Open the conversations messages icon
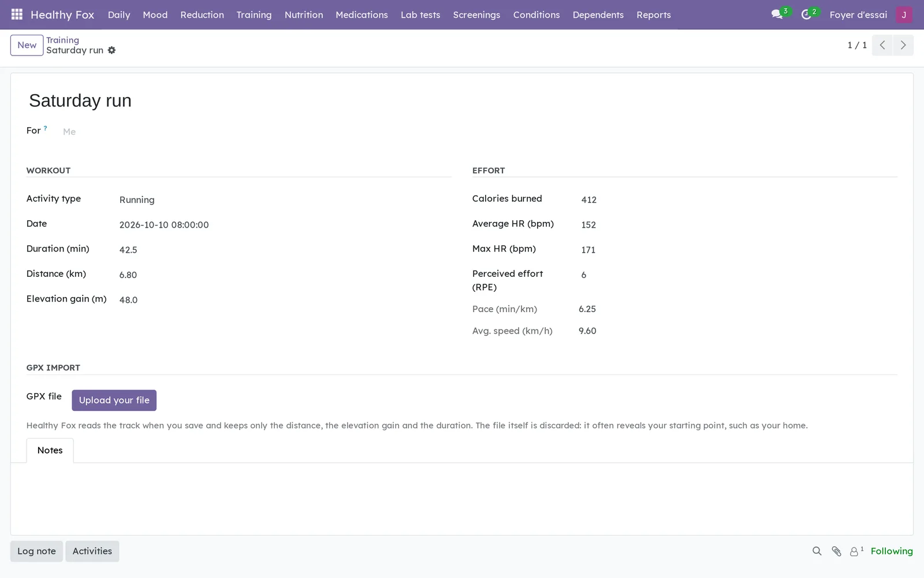This screenshot has width=924, height=578. [x=777, y=14]
